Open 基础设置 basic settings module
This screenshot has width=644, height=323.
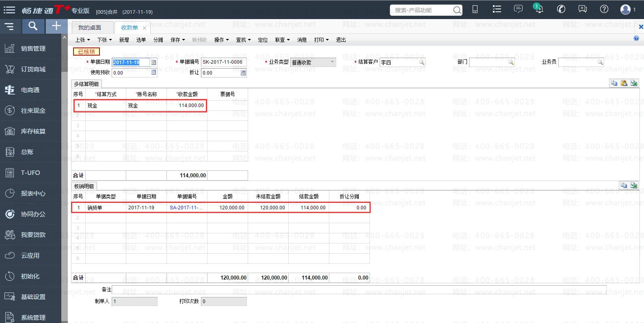(31, 297)
